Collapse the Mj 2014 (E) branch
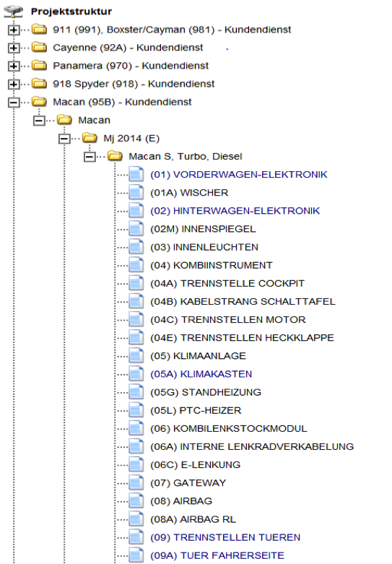The image size is (392, 564). [x=64, y=139]
